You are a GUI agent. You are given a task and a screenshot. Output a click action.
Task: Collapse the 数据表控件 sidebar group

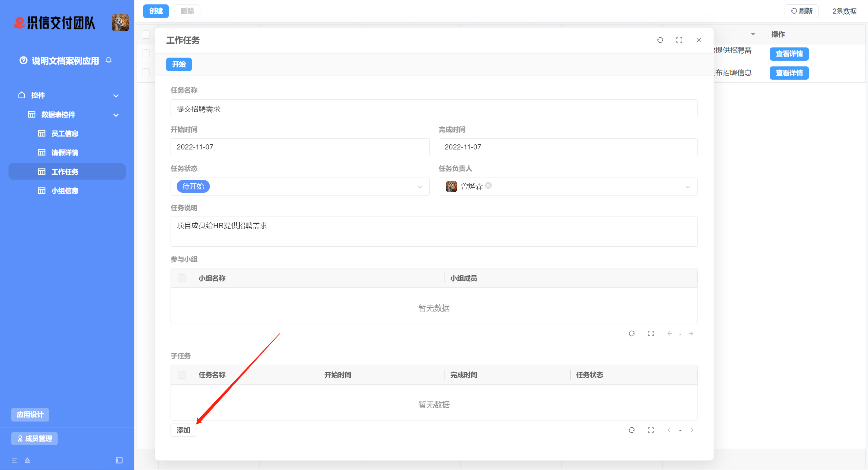pos(116,115)
